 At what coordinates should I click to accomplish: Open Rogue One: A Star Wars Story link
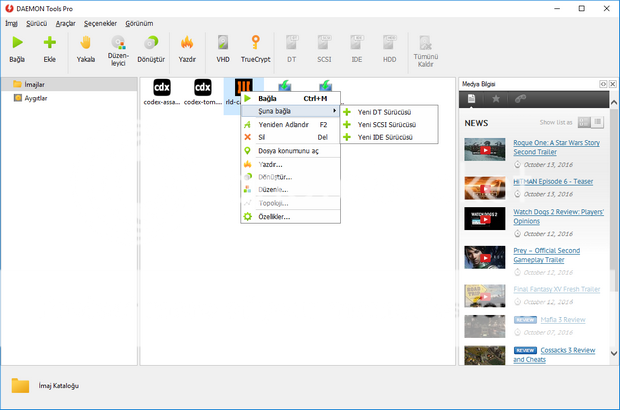coord(556,147)
